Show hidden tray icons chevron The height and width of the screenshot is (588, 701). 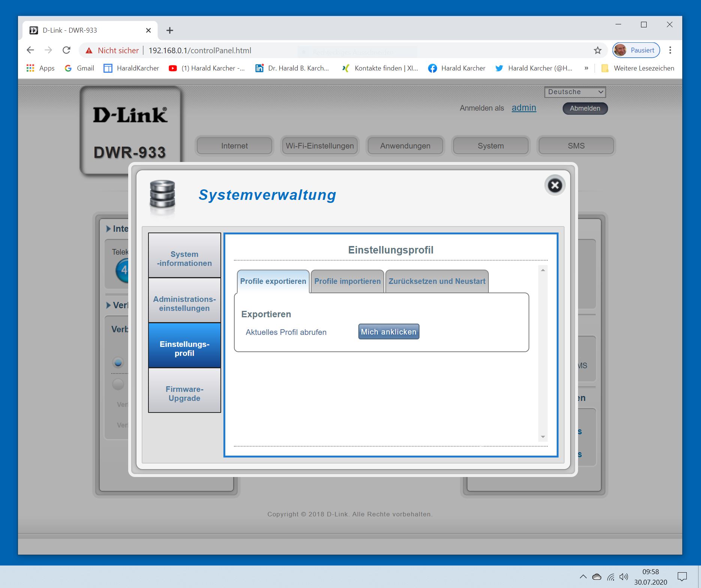[x=583, y=577]
